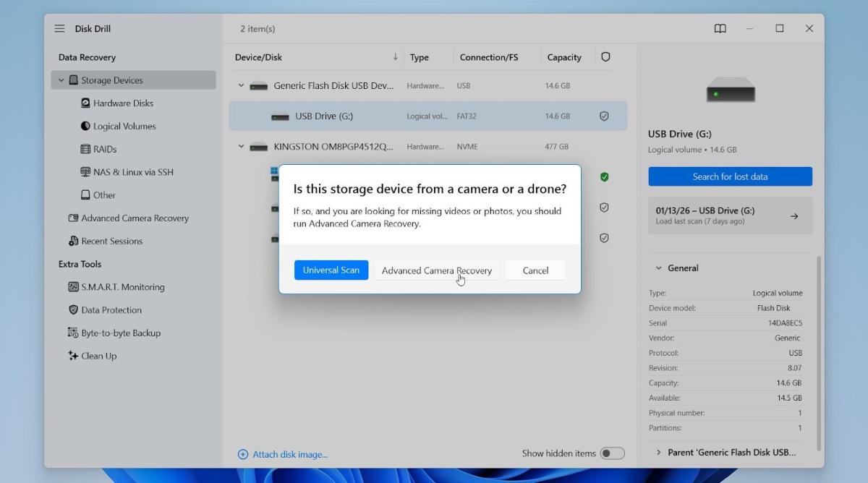This screenshot has width=868, height=483.
Task: Collapse the Storage Devices tree section
Action: tap(61, 80)
